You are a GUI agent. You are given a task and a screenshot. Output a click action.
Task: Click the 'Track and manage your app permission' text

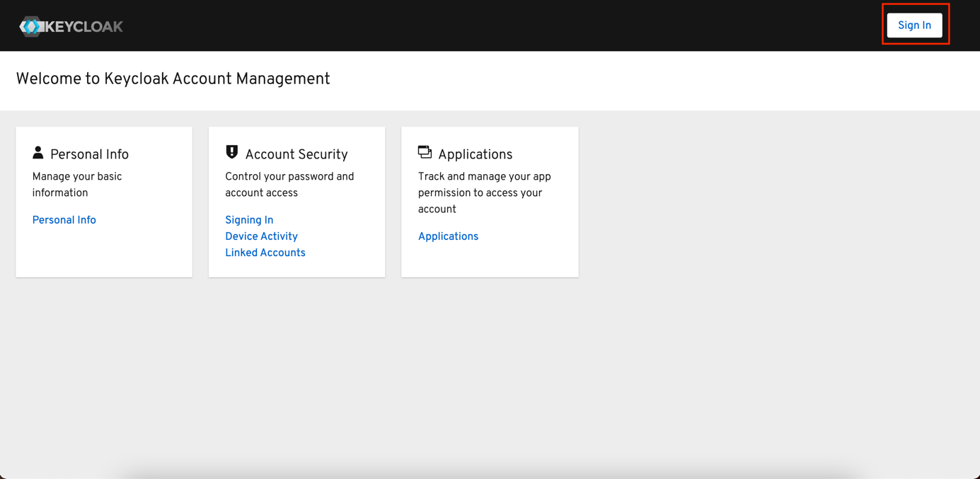click(x=485, y=192)
